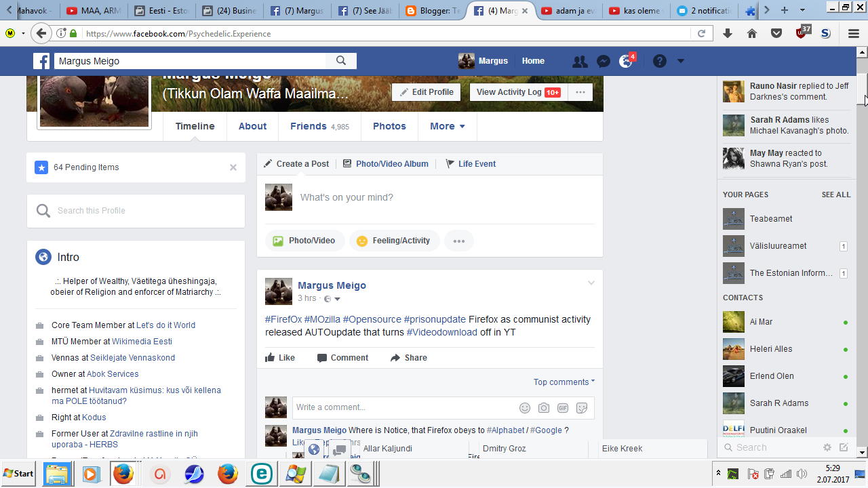This screenshot has width=868, height=488.
Task: Open the file explorer taskbar icon
Action: 58,474
